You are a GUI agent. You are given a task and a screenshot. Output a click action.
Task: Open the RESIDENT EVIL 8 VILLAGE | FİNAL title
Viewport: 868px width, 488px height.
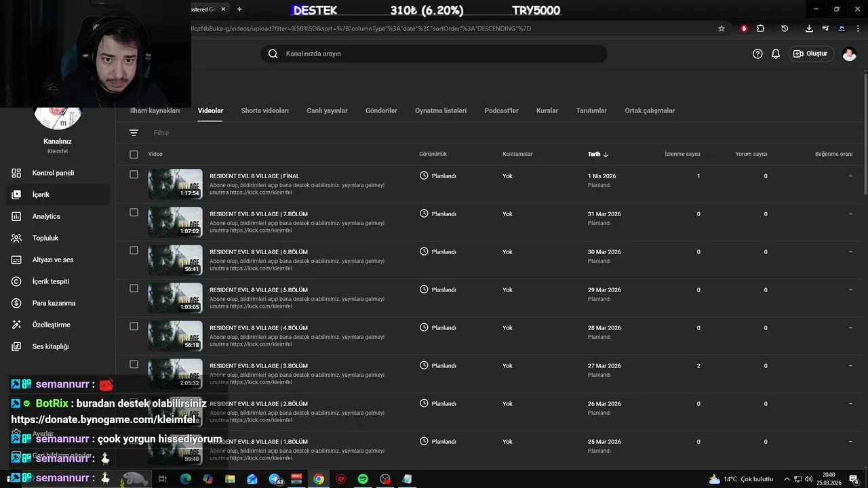click(254, 176)
